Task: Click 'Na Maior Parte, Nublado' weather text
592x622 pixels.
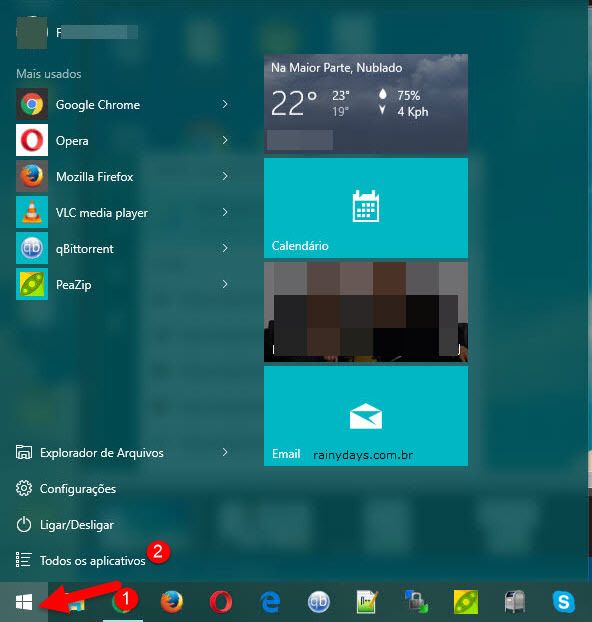Action: click(336, 68)
